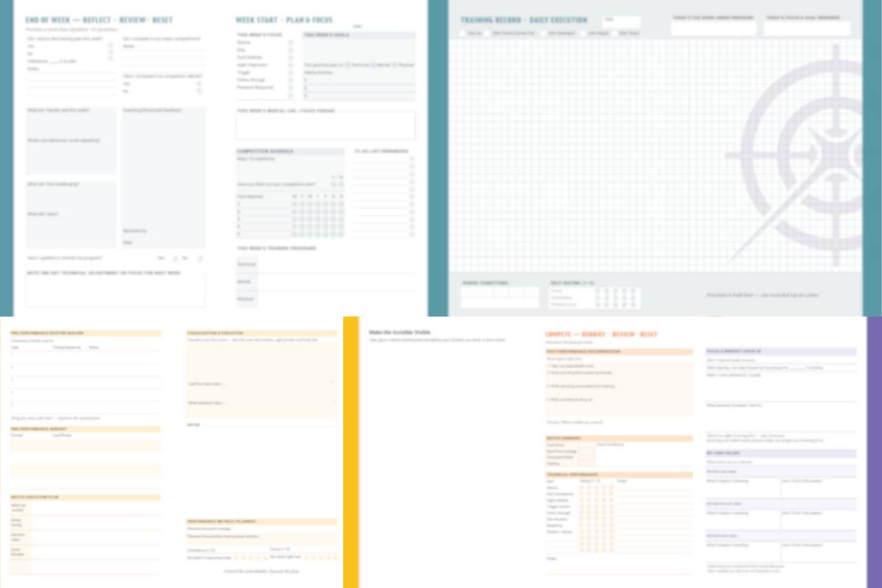Image resolution: width=882 pixels, height=588 pixels.
Task: Tick the 25m Rapid discipline checkbox
Action: pos(581,34)
